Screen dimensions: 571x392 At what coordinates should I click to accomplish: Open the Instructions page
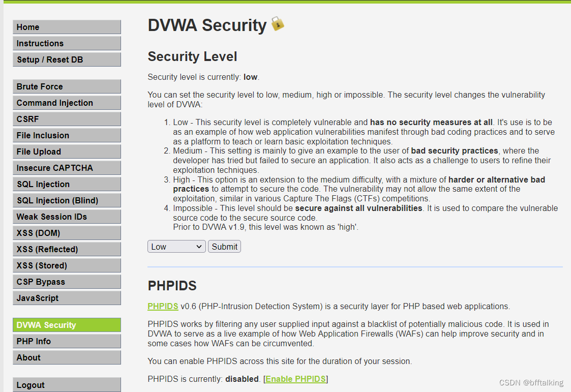(67, 43)
